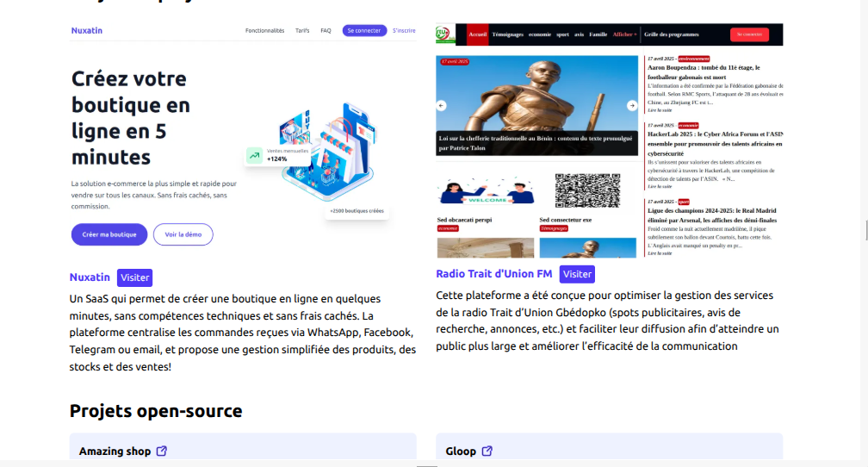Click the carousel previous arrow
868x467 pixels.
[x=441, y=105]
